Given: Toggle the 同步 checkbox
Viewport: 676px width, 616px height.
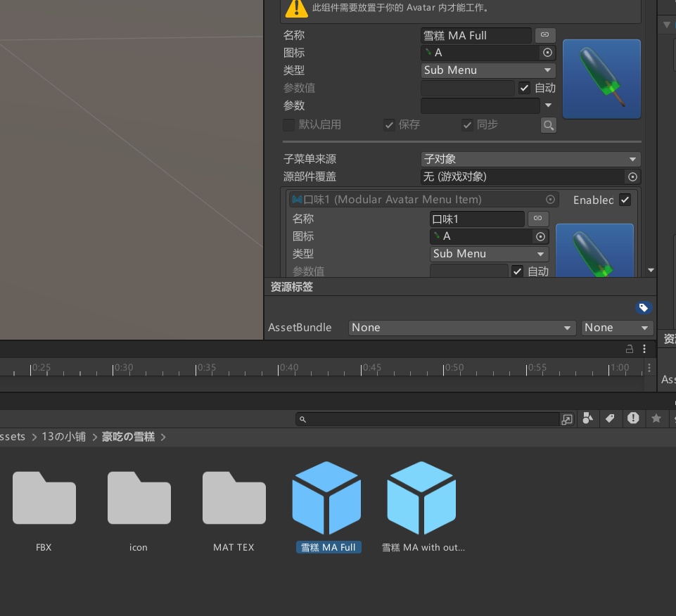Looking at the screenshot, I should [x=467, y=125].
